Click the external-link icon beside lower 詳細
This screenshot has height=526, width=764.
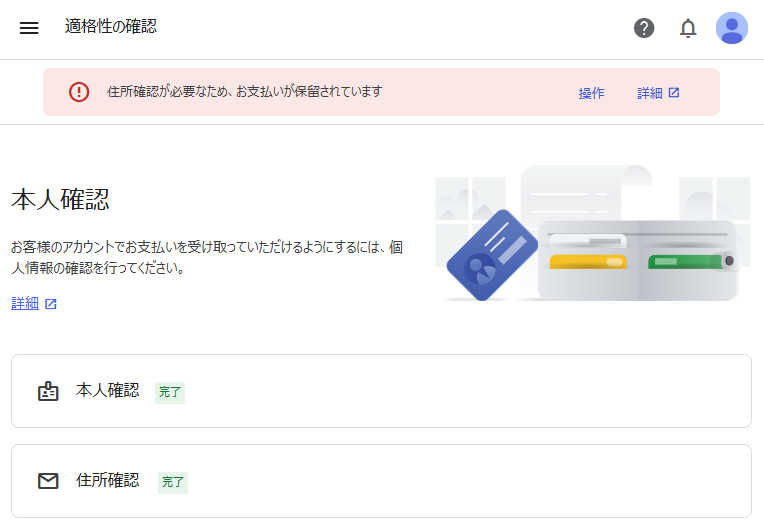click(x=51, y=304)
